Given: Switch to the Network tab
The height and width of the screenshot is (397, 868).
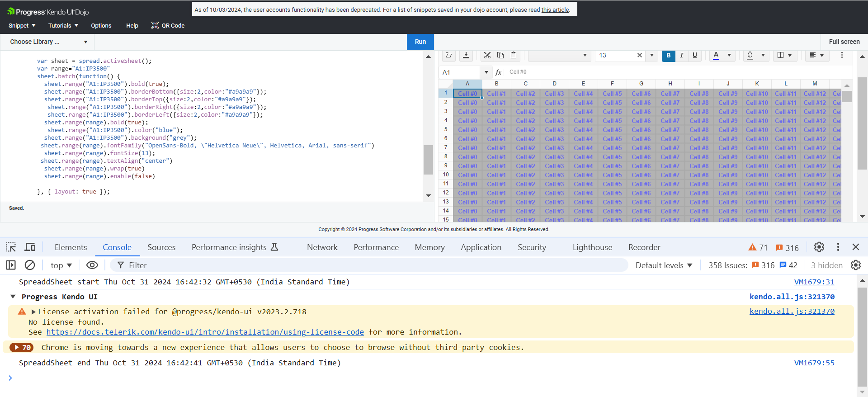Looking at the screenshot, I should [x=322, y=247].
